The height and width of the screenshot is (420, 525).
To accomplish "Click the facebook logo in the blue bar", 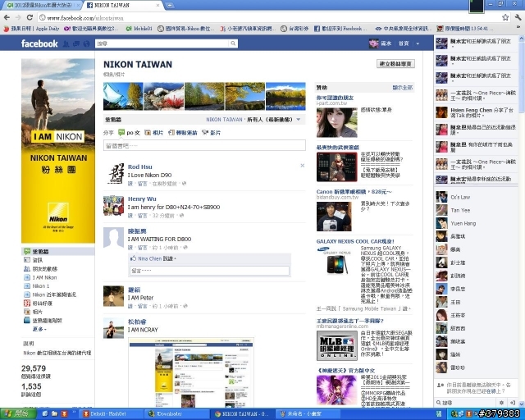I will click(x=39, y=43).
